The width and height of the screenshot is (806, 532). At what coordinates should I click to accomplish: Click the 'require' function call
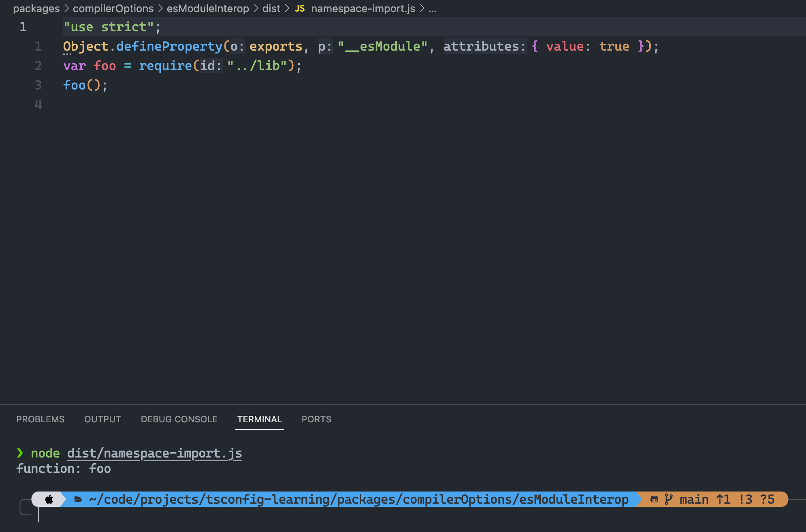pos(165,66)
